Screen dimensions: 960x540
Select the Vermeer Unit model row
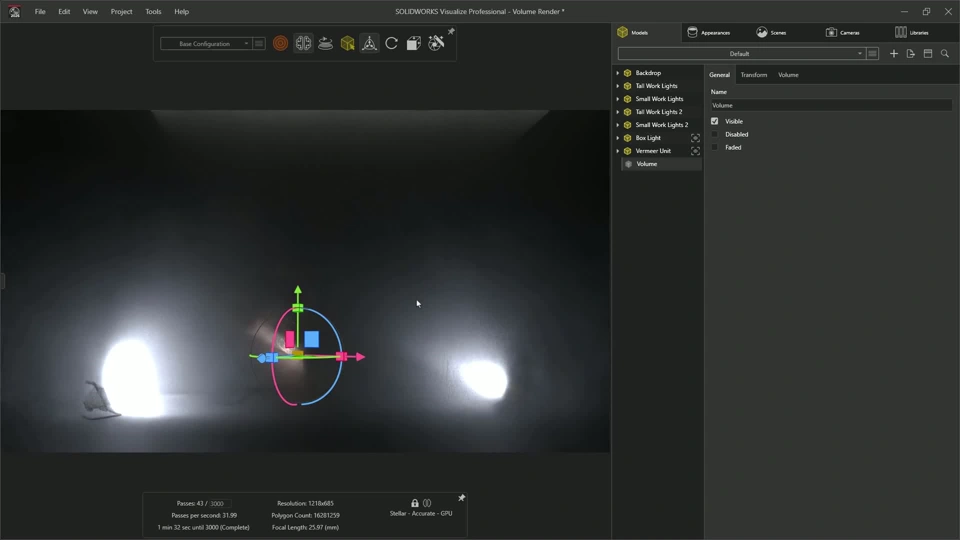pyautogui.click(x=653, y=151)
